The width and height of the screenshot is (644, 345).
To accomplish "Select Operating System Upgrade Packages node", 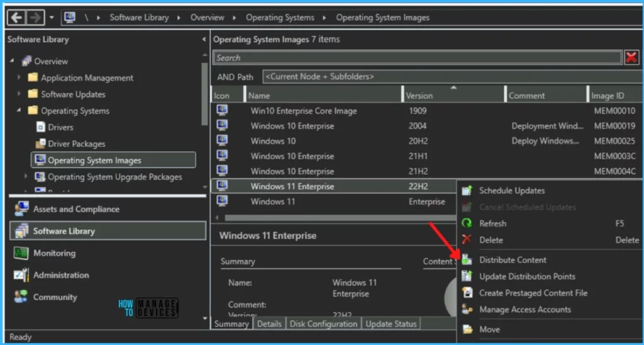I will coord(108,177).
